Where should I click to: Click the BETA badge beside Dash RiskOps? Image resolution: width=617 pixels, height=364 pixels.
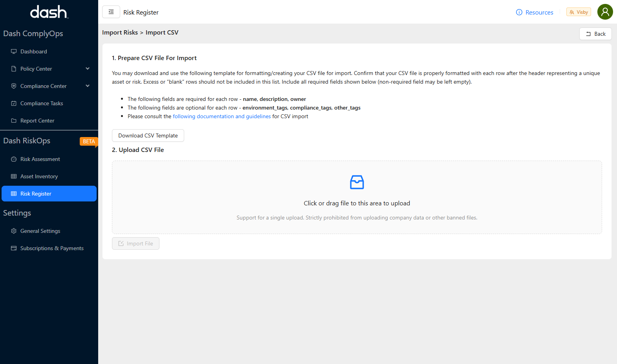pos(88,141)
